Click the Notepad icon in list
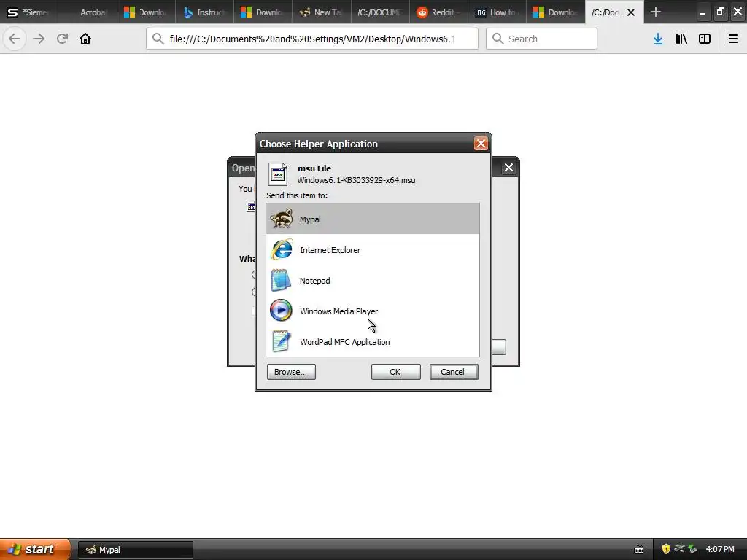Viewport: 747px width, 560px height. [281, 280]
